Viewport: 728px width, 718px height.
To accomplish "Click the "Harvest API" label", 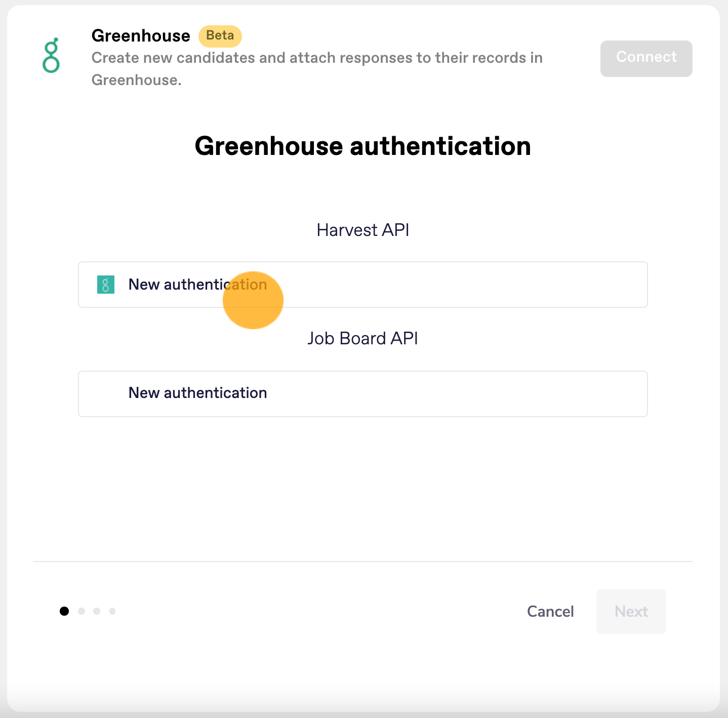I will (x=363, y=230).
